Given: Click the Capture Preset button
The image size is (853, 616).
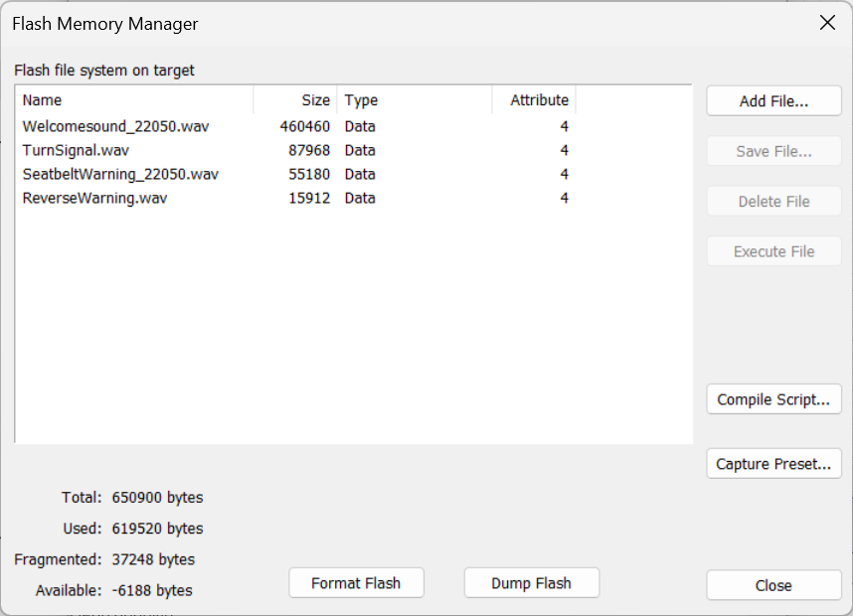Looking at the screenshot, I should [x=773, y=464].
